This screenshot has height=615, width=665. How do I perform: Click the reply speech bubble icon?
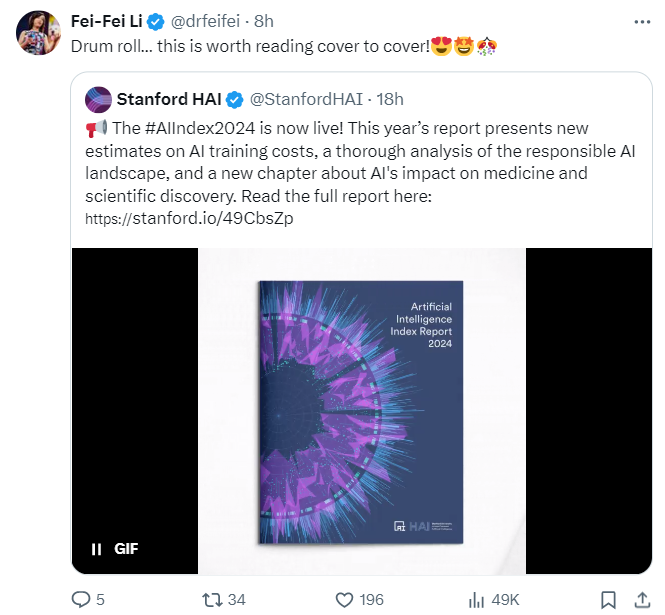point(81,599)
